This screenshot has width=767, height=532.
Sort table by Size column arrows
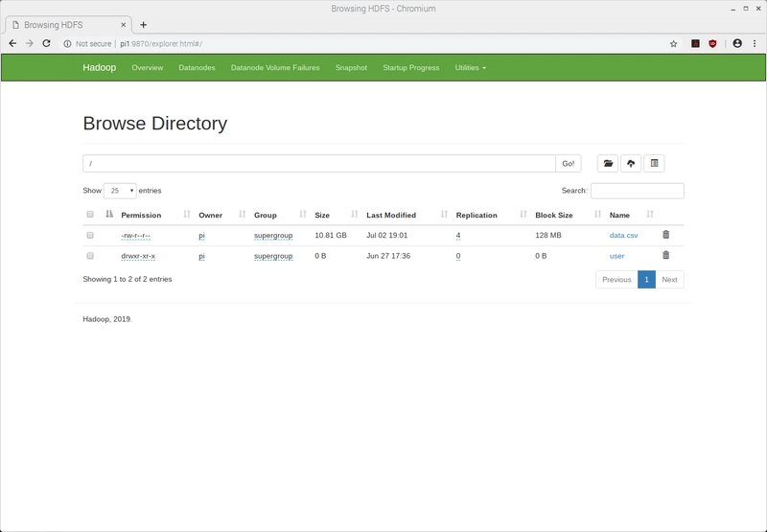[355, 214]
